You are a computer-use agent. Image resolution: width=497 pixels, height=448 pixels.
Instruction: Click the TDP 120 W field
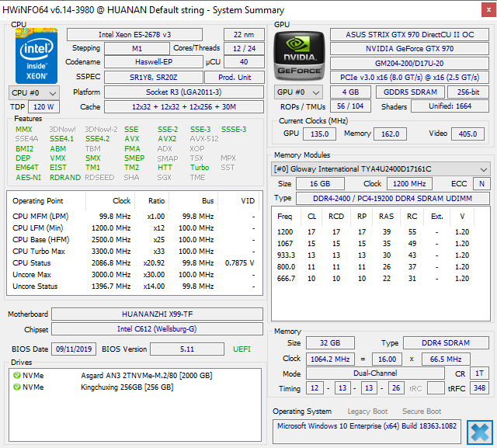[x=43, y=107]
